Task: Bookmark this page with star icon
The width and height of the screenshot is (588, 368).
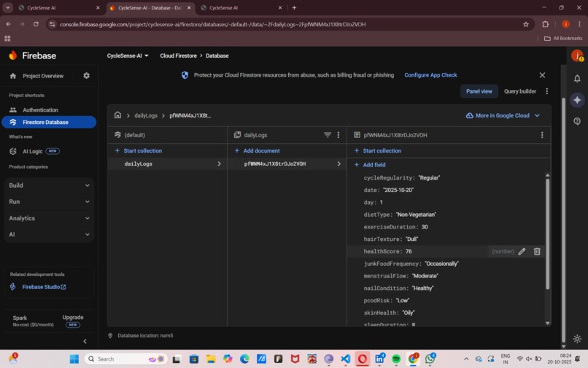Action: coord(526,24)
